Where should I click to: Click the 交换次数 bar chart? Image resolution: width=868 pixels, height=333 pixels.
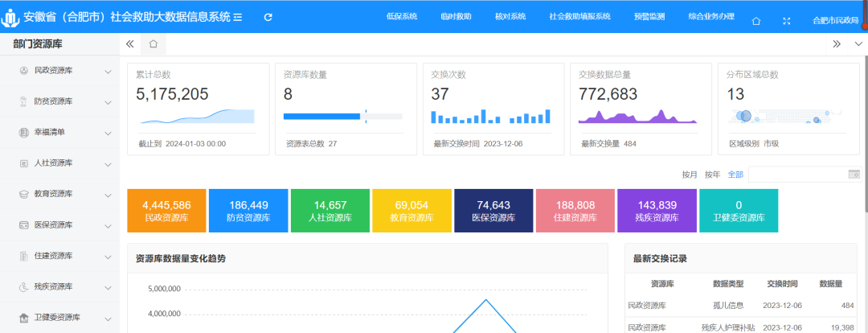[x=490, y=116]
